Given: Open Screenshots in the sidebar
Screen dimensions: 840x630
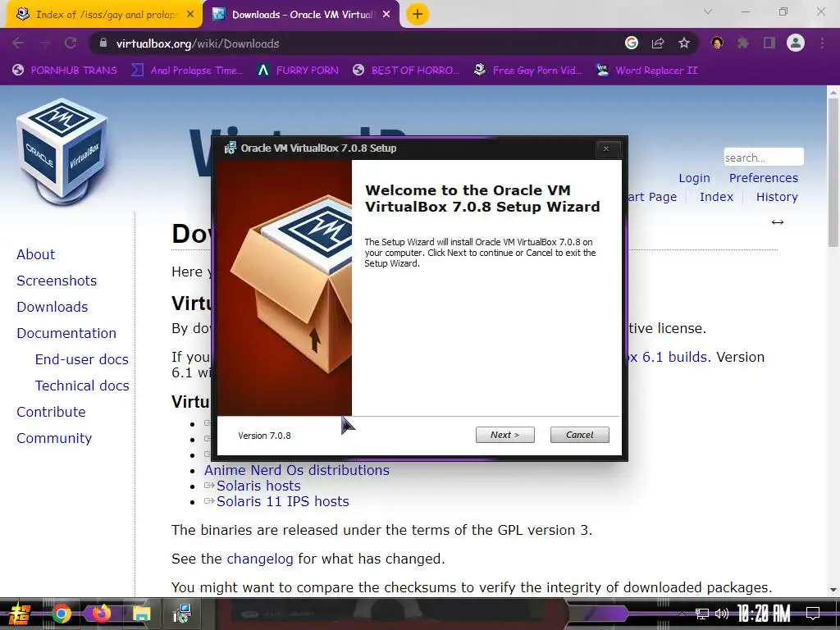Looking at the screenshot, I should coord(57,281).
